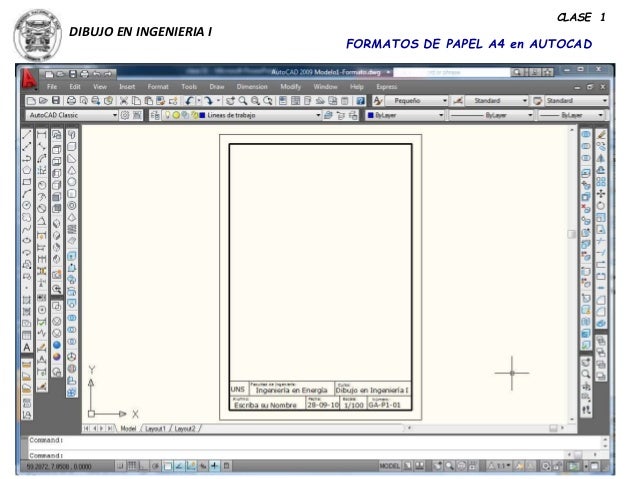Toggle Snap Mode in status bar
The height and width of the screenshot is (479, 638).
click(120, 466)
